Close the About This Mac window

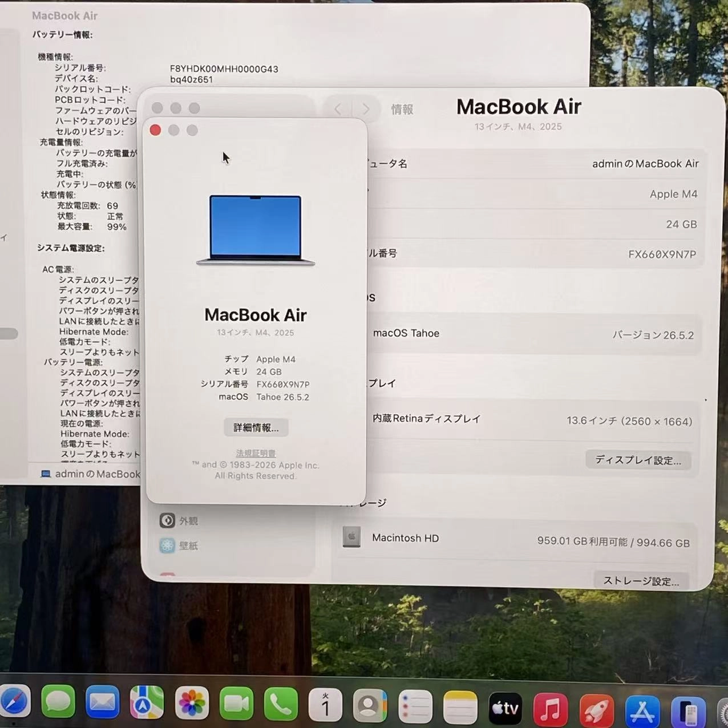tap(155, 130)
